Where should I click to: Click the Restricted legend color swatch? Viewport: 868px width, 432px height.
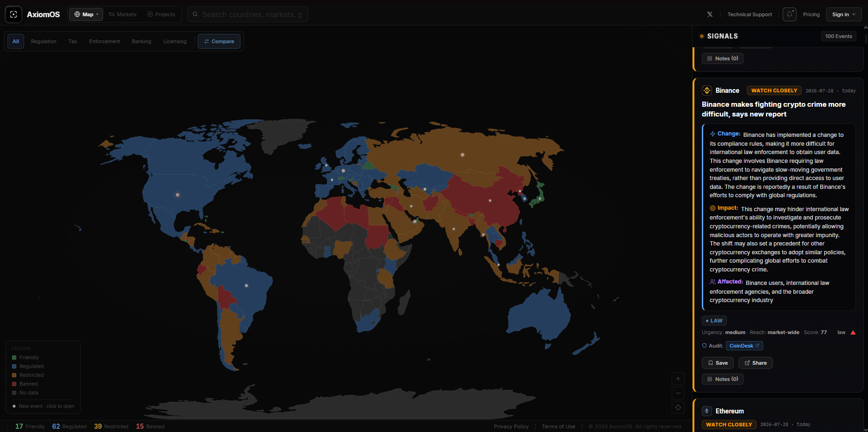tap(14, 375)
